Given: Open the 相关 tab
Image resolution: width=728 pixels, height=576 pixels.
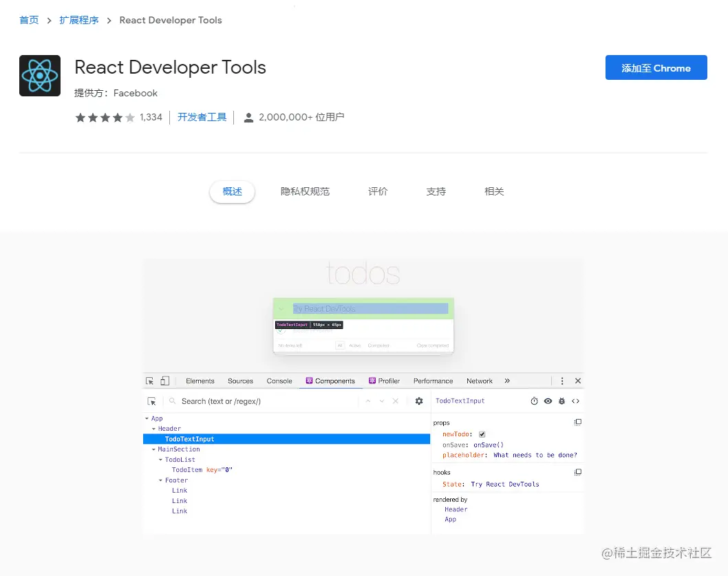Looking at the screenshot, I should (494, 191).
